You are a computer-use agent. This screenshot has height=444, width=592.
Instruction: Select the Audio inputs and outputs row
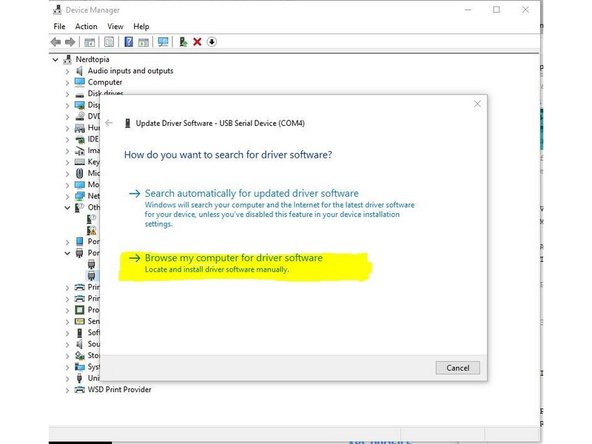click(x=130, y=71)
